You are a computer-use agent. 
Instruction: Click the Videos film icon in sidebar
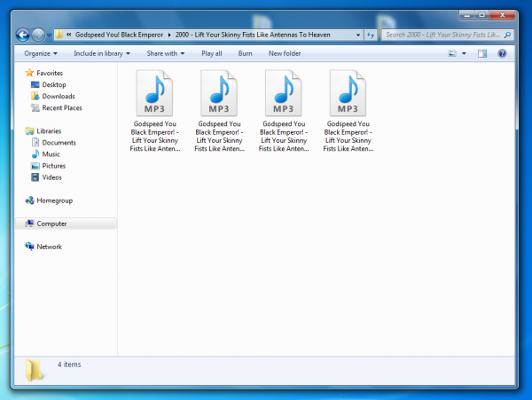(35, 177)
